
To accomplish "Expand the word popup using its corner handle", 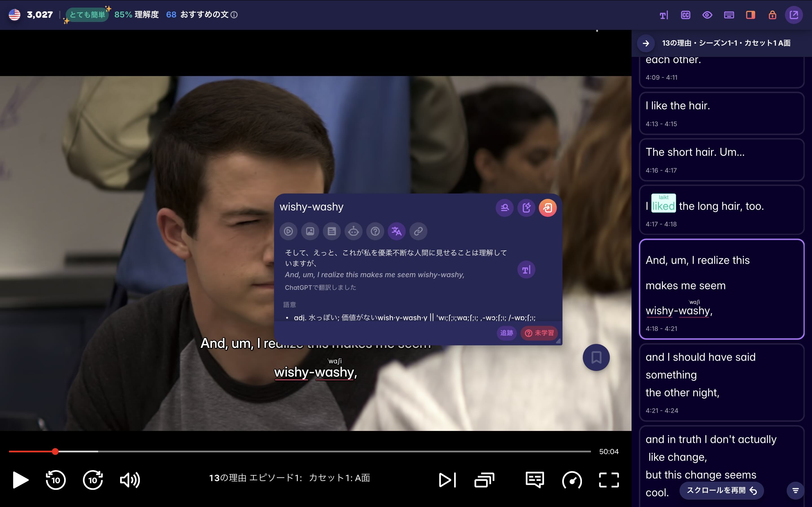I will [x=558, y=341].
